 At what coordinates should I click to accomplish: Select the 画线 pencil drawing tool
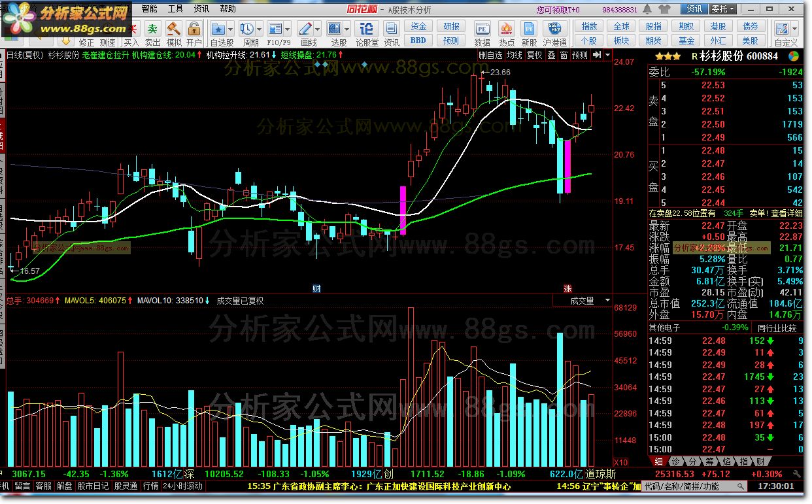pyautogui.click(x=305, y=29)
